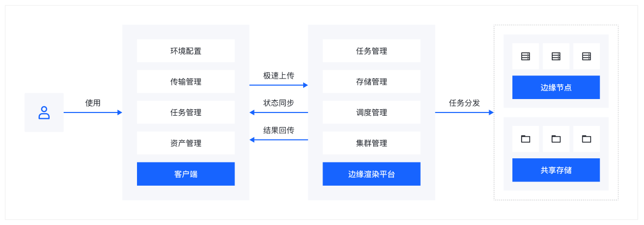
Task: Select 传输管理 in the client panel
Action: (186, 82)
